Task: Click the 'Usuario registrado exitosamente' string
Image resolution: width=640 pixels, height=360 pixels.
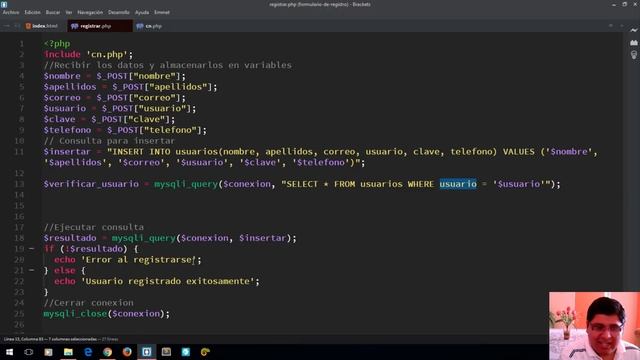Action: point(167,281)
